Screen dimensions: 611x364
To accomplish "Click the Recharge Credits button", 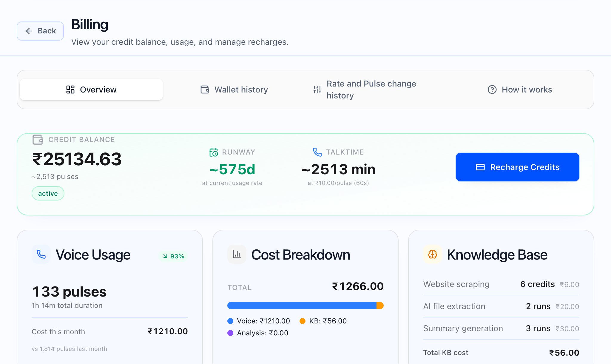I will coord(518,167).
